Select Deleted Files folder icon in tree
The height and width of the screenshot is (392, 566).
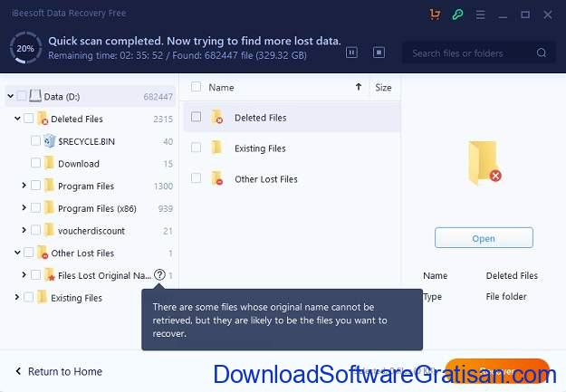43,119
